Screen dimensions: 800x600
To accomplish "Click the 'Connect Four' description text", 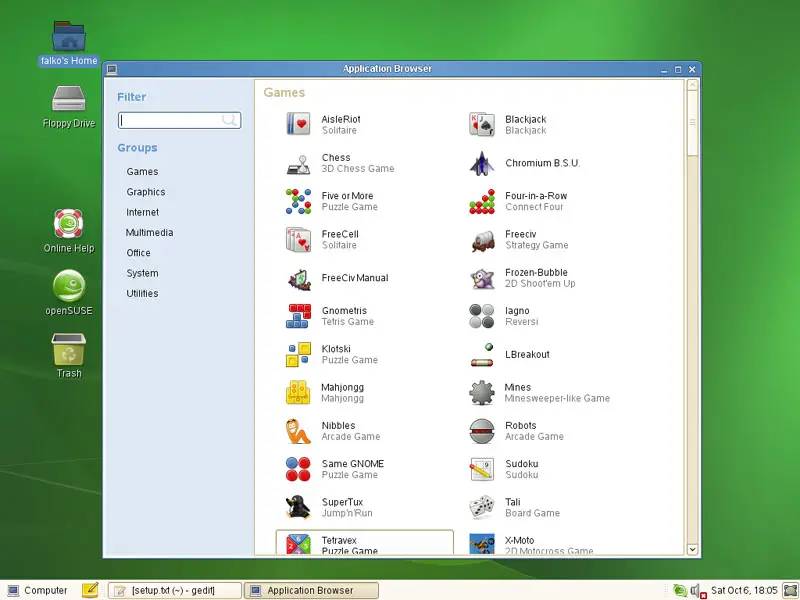I will pos(534,207).
